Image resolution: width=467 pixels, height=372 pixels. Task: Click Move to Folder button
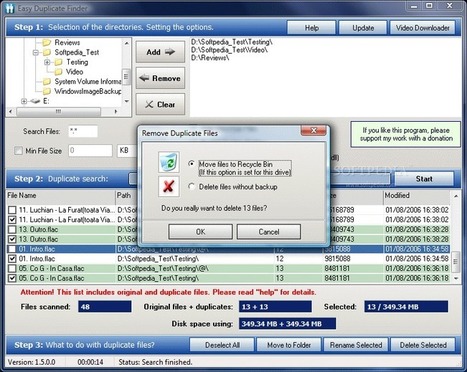click(x=289, y=345)
